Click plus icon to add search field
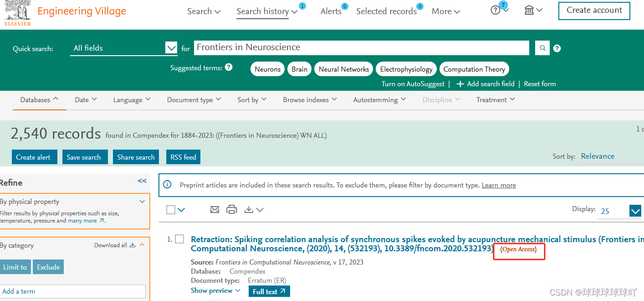The height and width of the screenshot is (301, 644). coord(460,84)
